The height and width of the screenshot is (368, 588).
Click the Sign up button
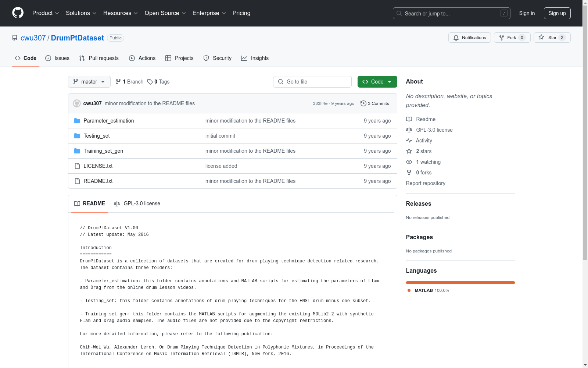click(557, 13)
